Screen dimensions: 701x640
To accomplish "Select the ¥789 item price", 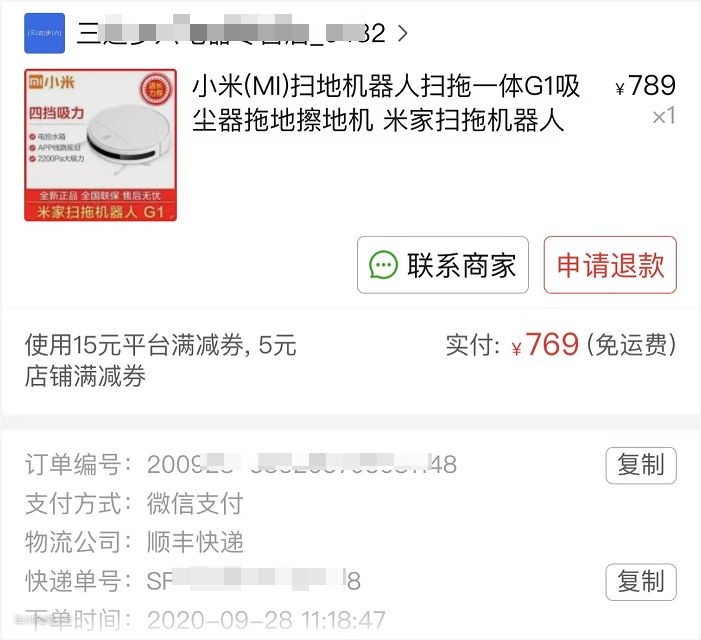I will coord(645,85).
